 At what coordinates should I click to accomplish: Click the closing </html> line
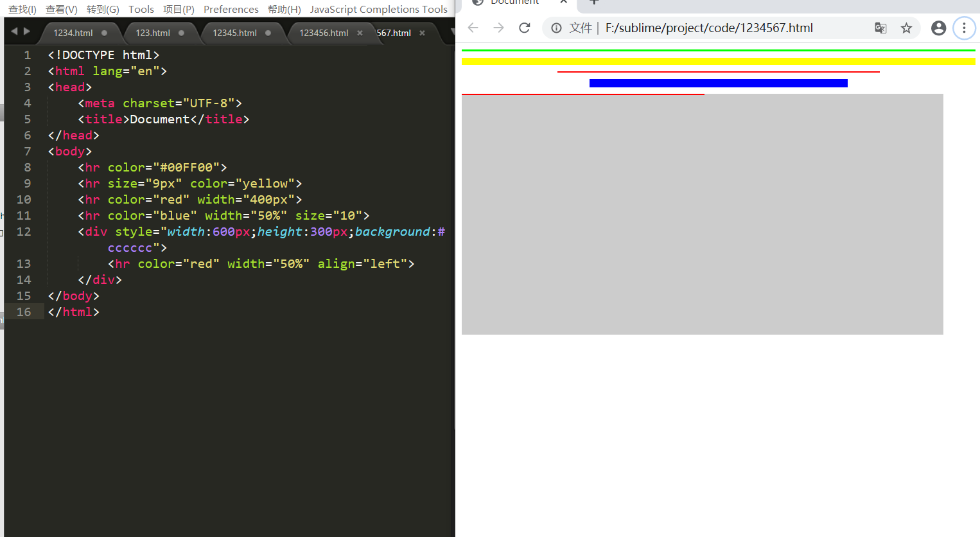[x=73, y=312]
